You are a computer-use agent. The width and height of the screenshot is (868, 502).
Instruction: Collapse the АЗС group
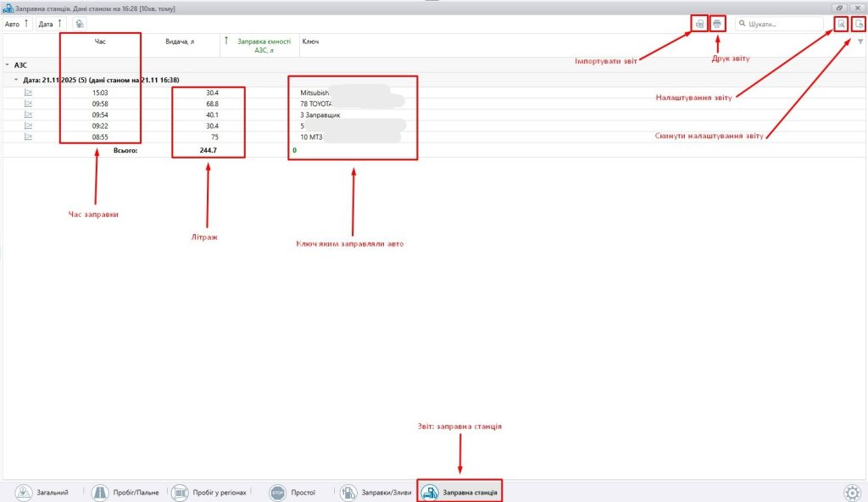(x=7, y=64)
